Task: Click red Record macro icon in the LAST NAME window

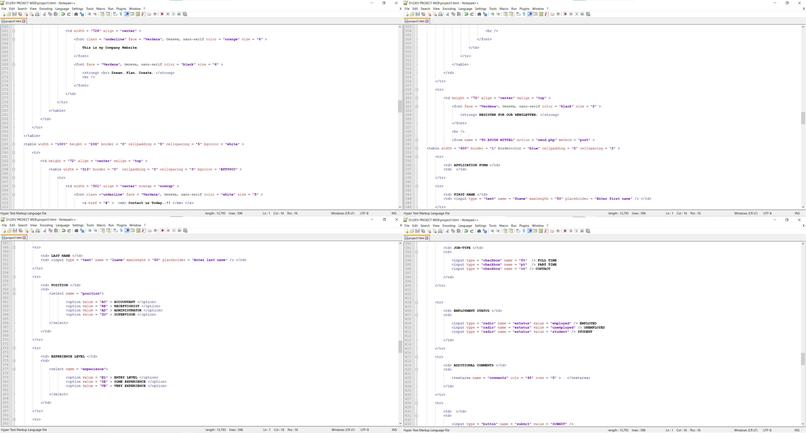Action: pyautogui.click(x=162, y=230)
